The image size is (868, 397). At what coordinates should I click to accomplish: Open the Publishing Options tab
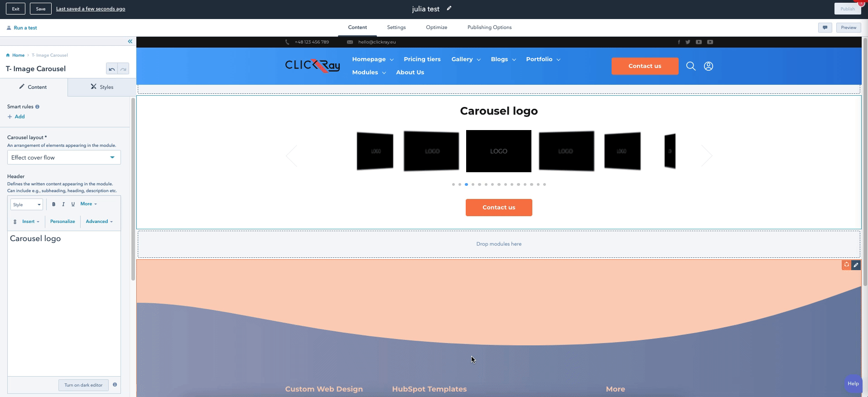tap(489, 28)
